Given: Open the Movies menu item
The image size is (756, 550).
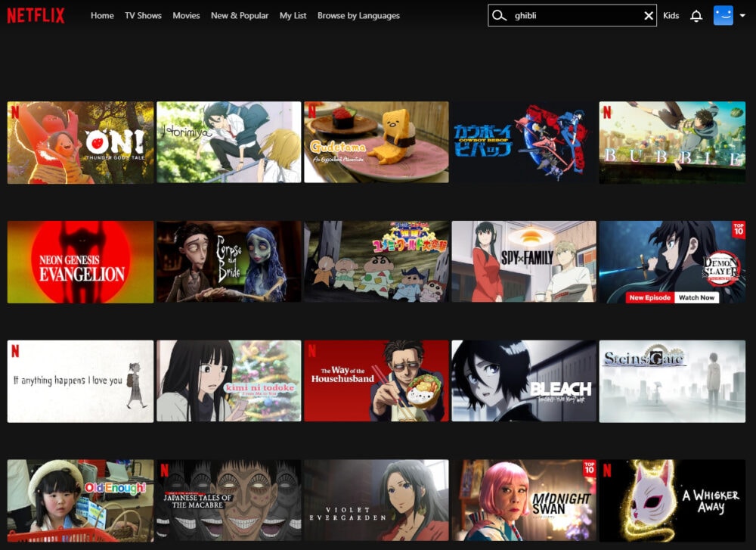Looking at the screenshot, I should pyautogui.click(x=186, y=15).
